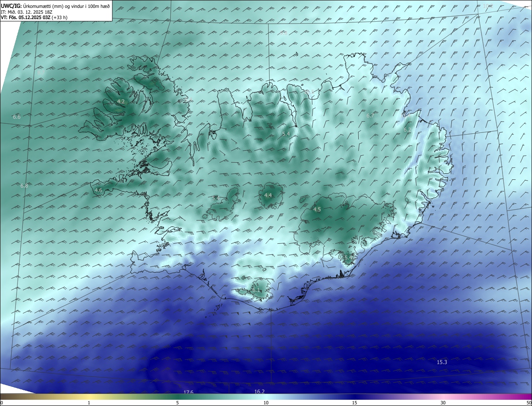Click the "30" tick on the color scale

pyautogui.click(x=443, y=403)
